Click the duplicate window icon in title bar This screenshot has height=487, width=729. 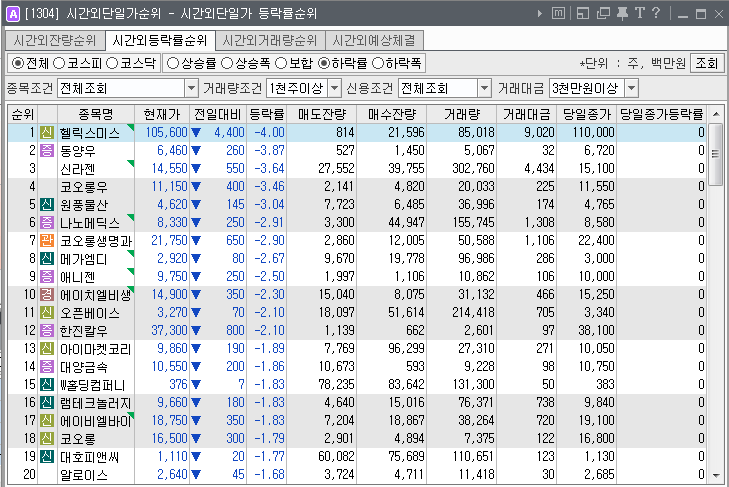603,13
